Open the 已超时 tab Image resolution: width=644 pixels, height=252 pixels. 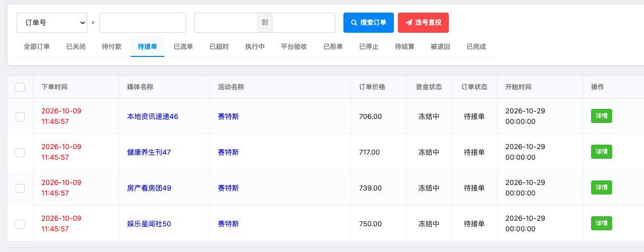(219, 47)
